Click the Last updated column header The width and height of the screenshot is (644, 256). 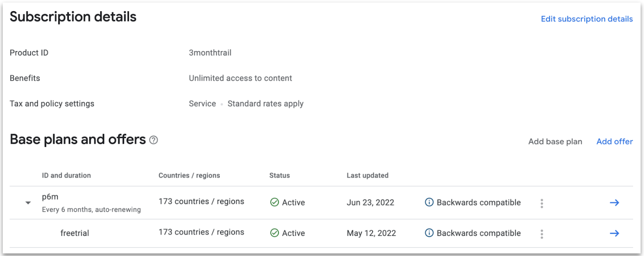(367, 175)
